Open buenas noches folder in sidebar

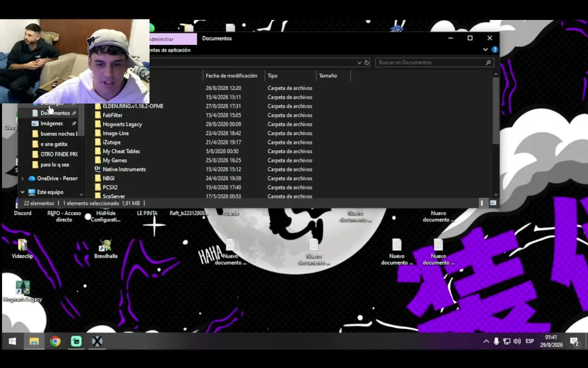coord(55,134)
